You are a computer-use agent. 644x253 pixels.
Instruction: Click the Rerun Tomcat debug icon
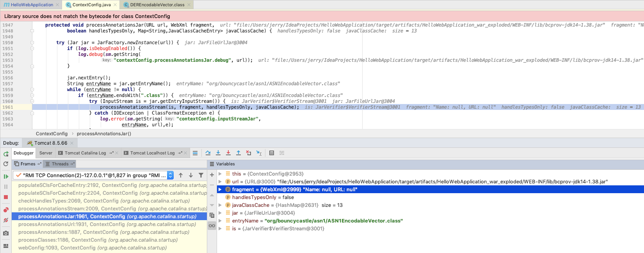click(x=6, y=154)
